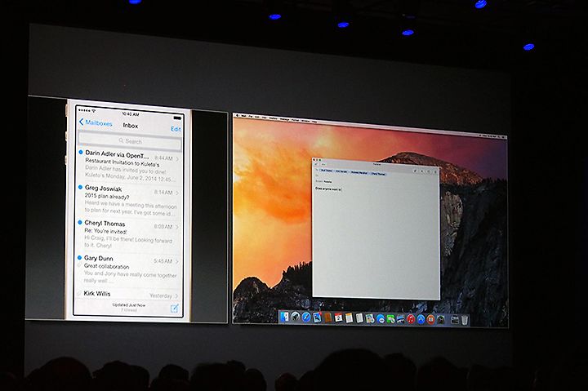Open Notes from the Mac dock
Screen dimensions: 588x391
tap(350, 318)
